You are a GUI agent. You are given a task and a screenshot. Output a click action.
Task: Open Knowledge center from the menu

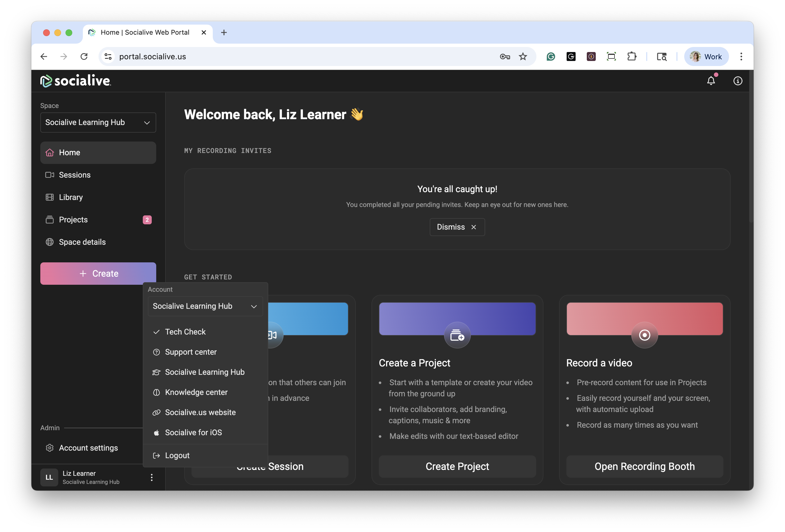196,392
